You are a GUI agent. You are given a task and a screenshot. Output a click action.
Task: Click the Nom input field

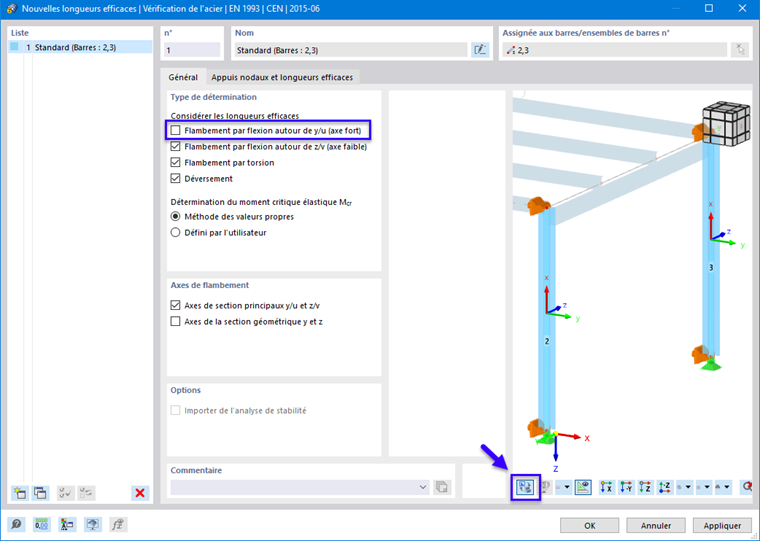click(x=351, y=50)
